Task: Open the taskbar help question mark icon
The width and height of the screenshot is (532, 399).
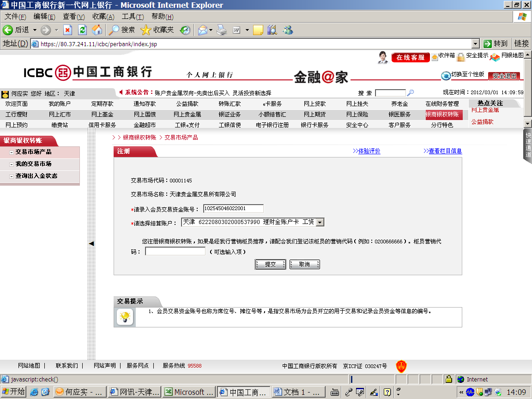Action: (387, 392)
